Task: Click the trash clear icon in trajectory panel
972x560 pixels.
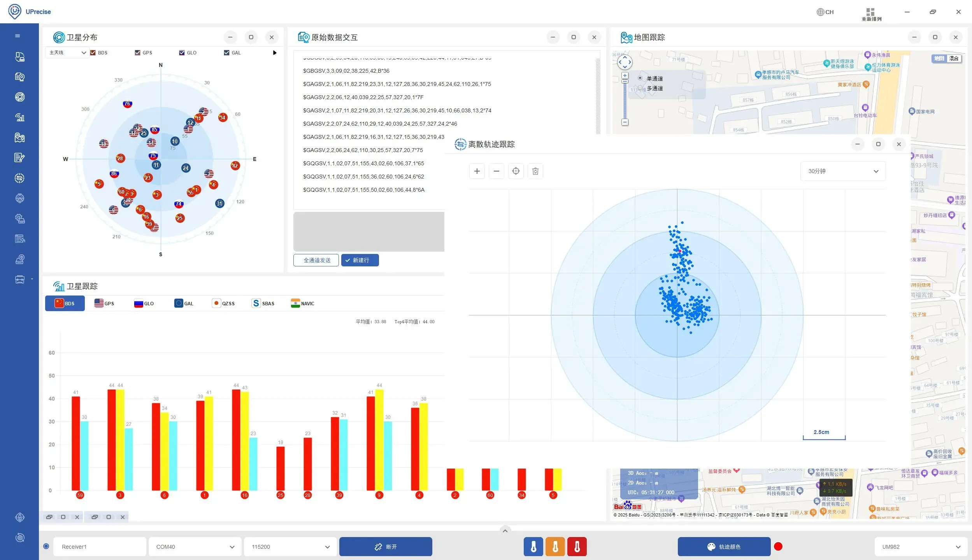Action: (x=535, y=171)
